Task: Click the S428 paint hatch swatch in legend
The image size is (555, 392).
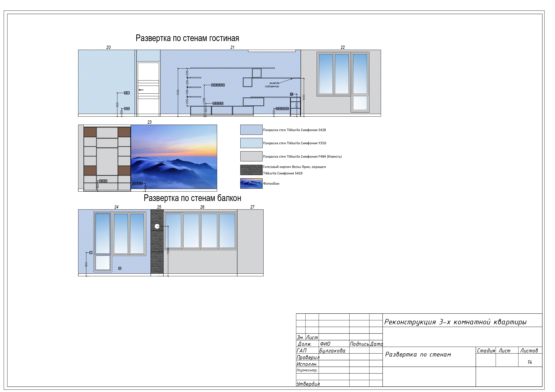Action: (x=251, y=130)
